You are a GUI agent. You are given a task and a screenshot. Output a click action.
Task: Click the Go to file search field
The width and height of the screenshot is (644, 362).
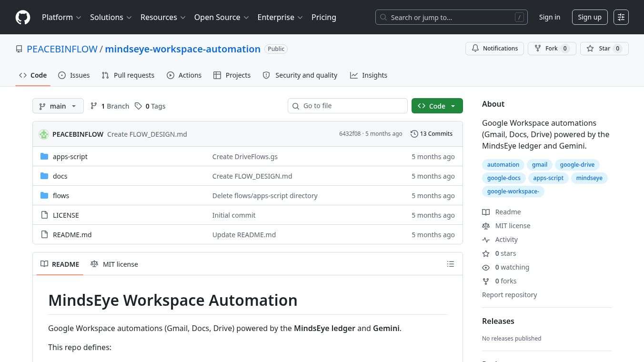tap(348, 106)
